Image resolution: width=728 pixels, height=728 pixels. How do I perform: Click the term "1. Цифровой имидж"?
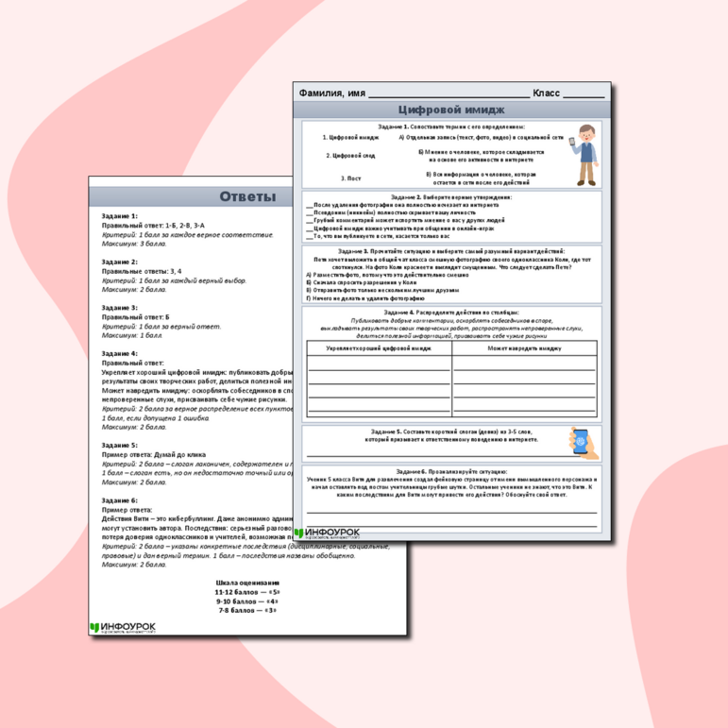[350, 138]
